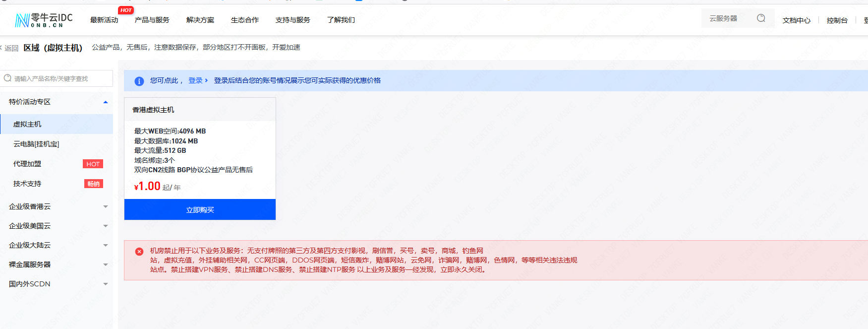
Task: Click the search magnifier icon in header
Action: point(761,18)
